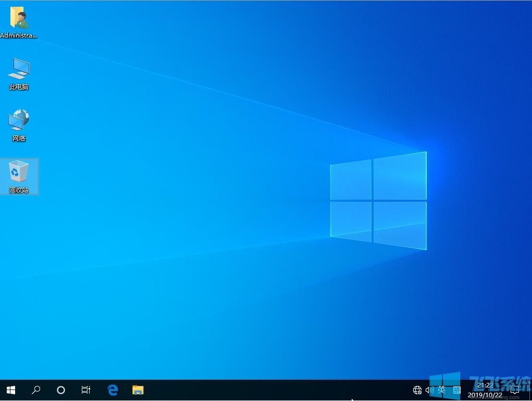
Task: Open Windows Search from the taskbar
Action: (x=36, y=390)
